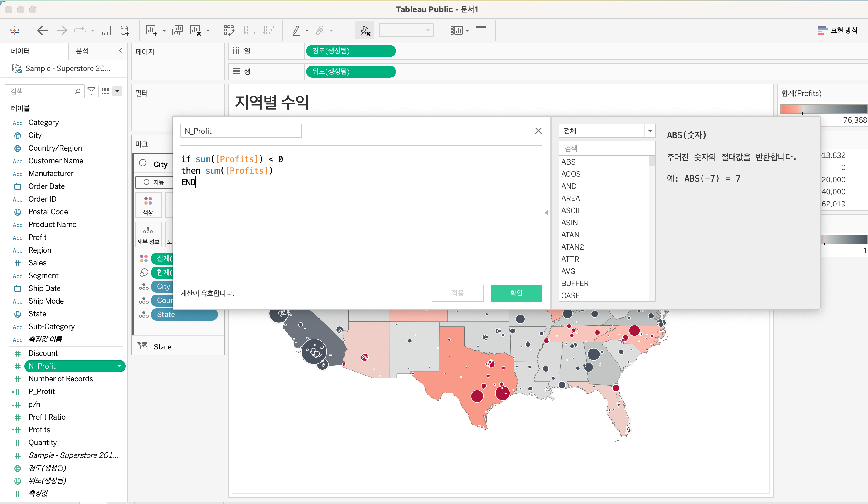
Task: Expand the new worksheet dropdown arrow
Action: tap(164, 31)
